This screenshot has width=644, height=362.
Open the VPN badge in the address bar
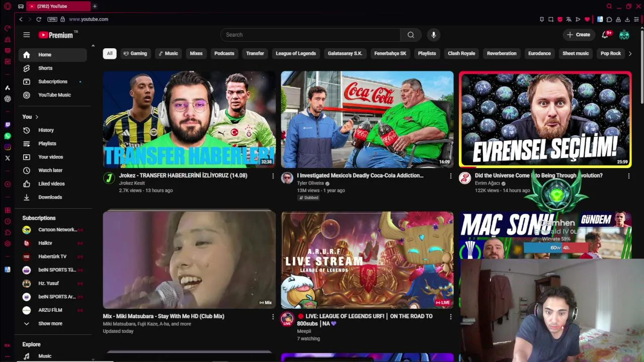click(52, 19)
